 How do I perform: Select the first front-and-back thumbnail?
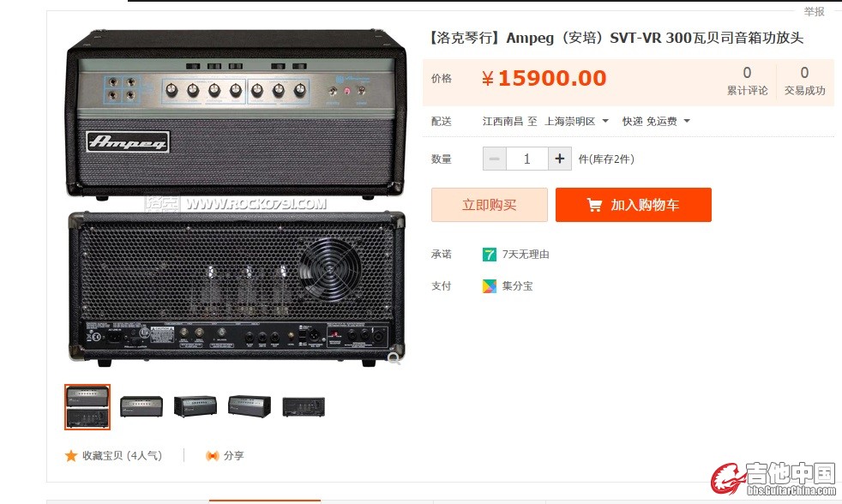click(87, 407)
